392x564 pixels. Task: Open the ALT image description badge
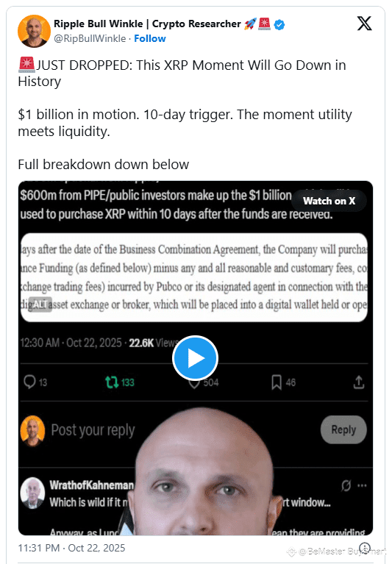[x=40, y=304]
